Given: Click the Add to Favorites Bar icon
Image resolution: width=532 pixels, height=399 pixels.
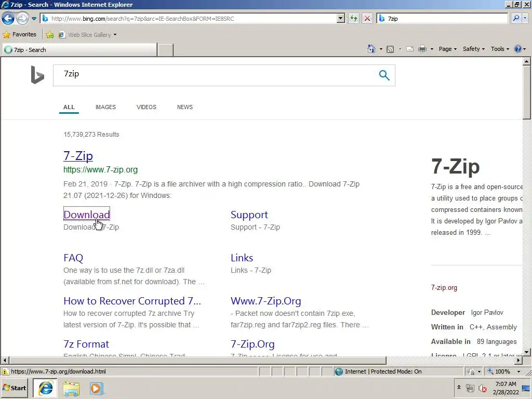Looking at the screenshot, I should click(50, 35).
